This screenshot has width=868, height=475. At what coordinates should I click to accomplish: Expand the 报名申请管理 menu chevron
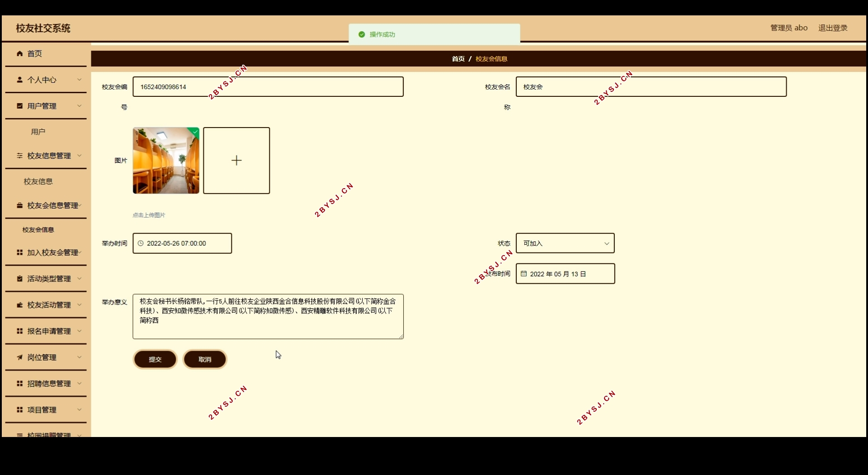pyautogui.click(x=80, y=331)
